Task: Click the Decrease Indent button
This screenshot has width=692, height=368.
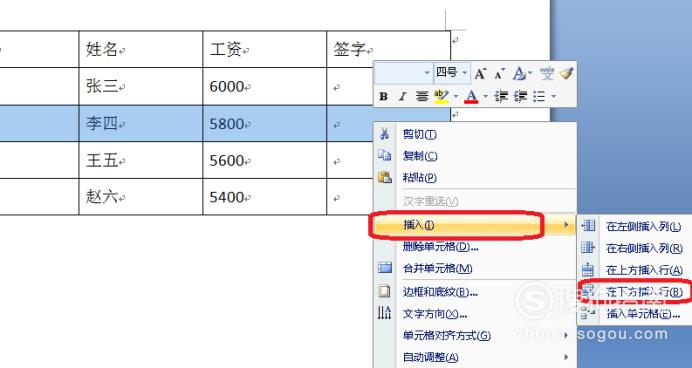Action: (x=501, y=96)
